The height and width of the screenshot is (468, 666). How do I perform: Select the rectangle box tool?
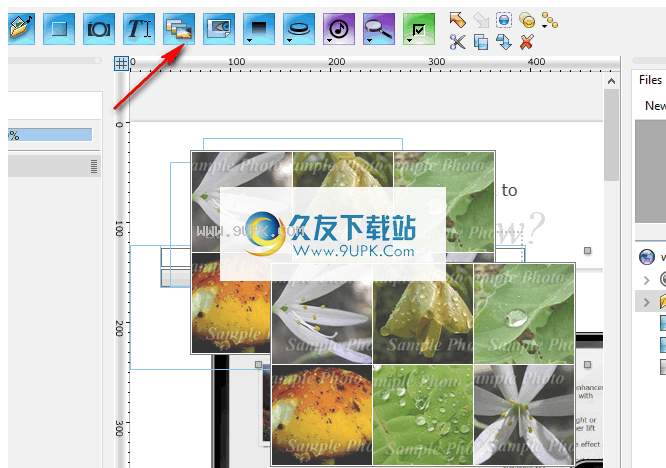coord(59,28)
